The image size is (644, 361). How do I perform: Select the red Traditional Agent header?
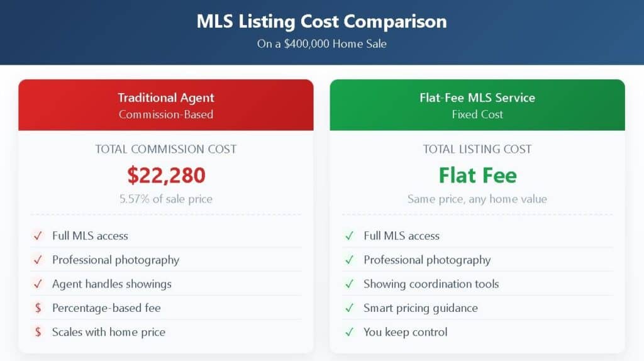(x=166, y=105)
